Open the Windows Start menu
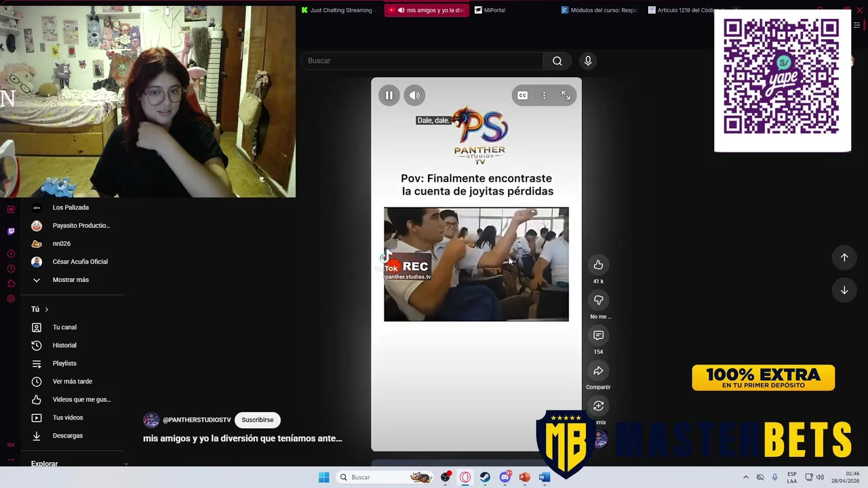The width and height of the screenshot is (868, 488). click(324, 477)
